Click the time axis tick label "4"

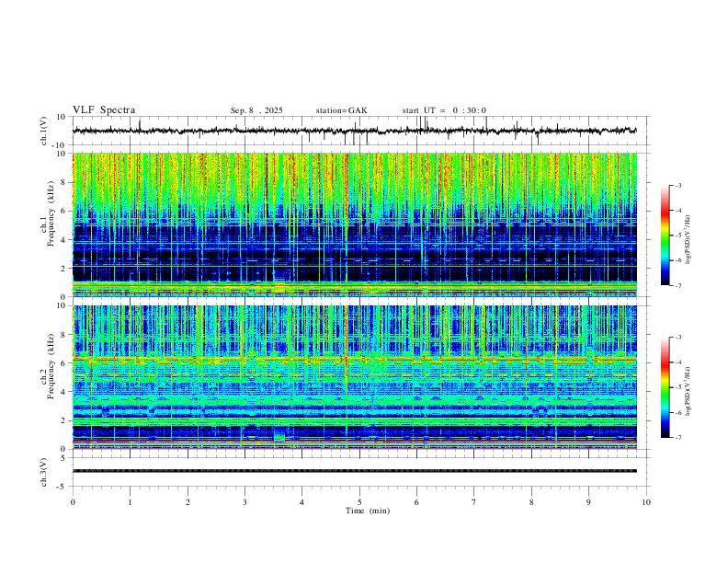(x=301, y=502)
